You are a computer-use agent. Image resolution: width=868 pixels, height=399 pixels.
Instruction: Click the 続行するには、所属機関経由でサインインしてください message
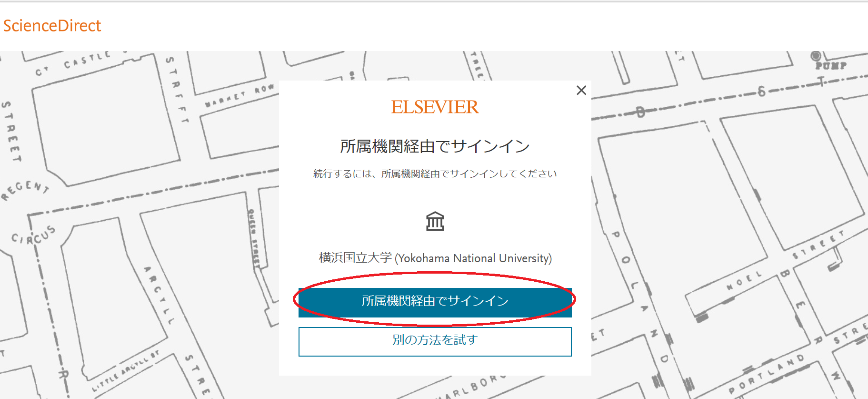(x=435, y=174)
